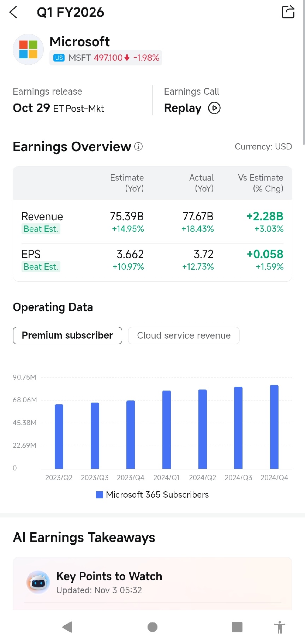
Task: Open the Key Points to Watch card
Action: [152, 583]
